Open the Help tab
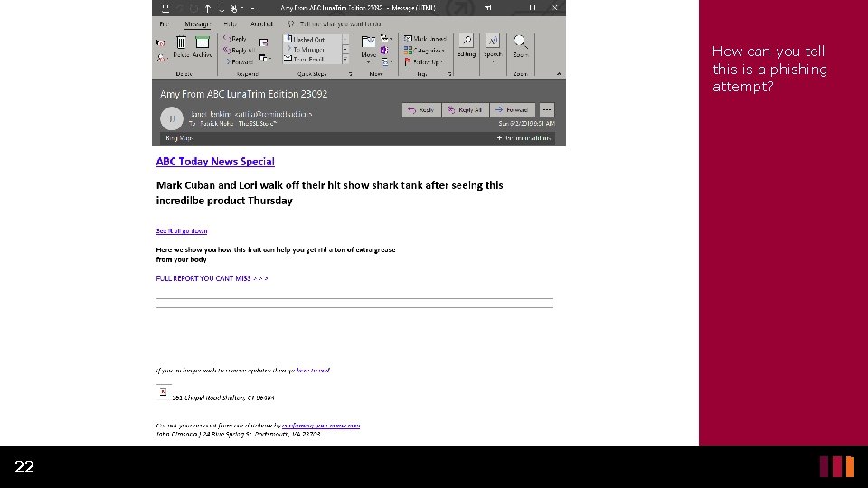868x488 pixels. [x=230, y=23]
